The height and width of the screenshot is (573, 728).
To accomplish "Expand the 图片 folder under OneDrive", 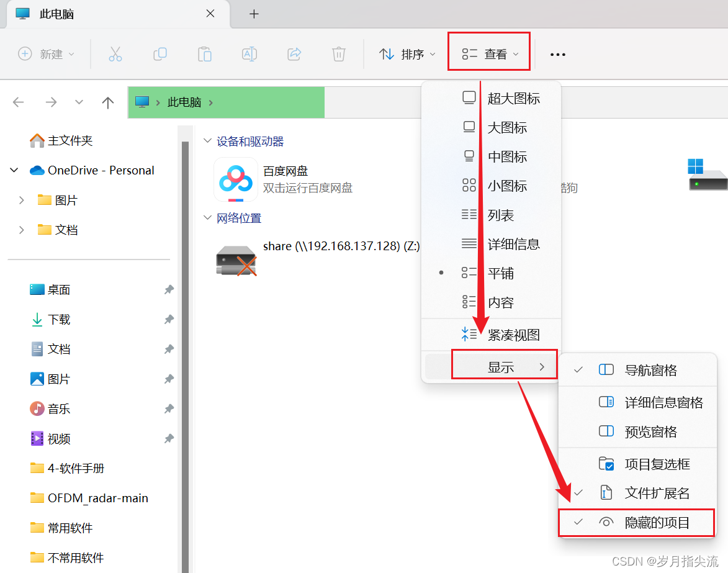I will click(x=21, y=200).
